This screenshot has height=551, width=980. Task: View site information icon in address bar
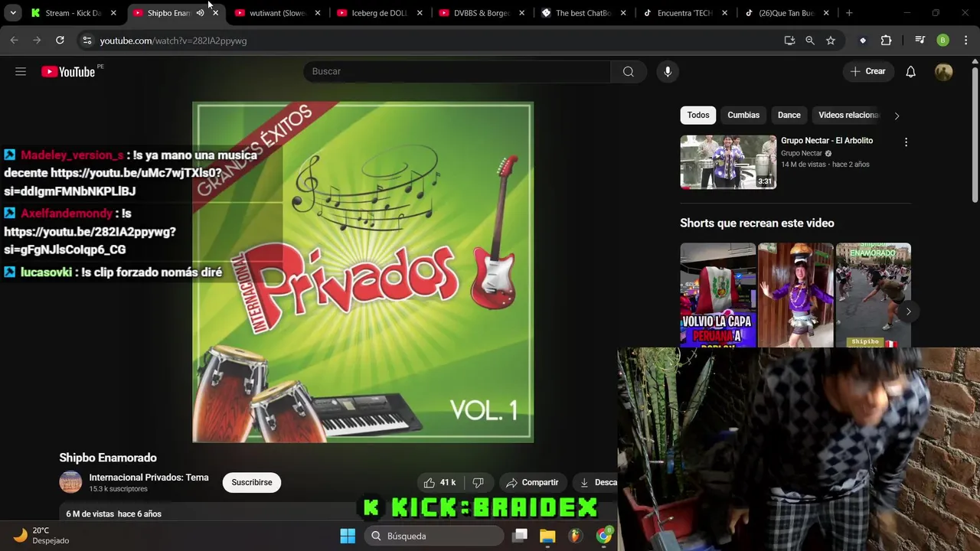point(87,41)
